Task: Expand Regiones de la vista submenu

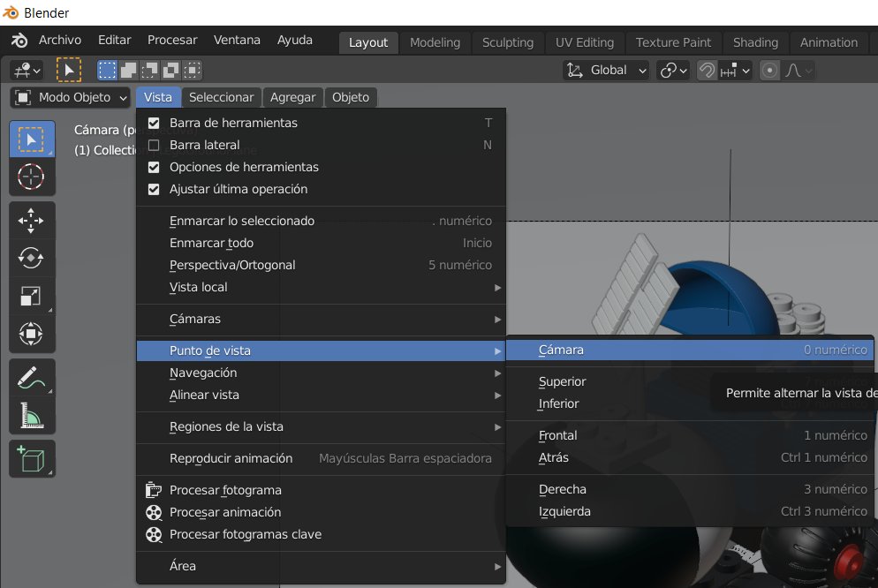Action: coord(321,426)
